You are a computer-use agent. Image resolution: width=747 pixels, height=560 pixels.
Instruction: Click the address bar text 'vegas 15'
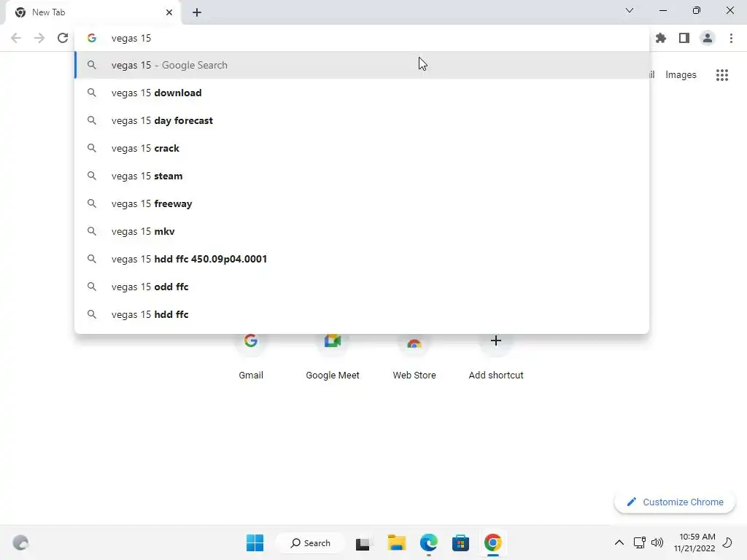(131, 38)
